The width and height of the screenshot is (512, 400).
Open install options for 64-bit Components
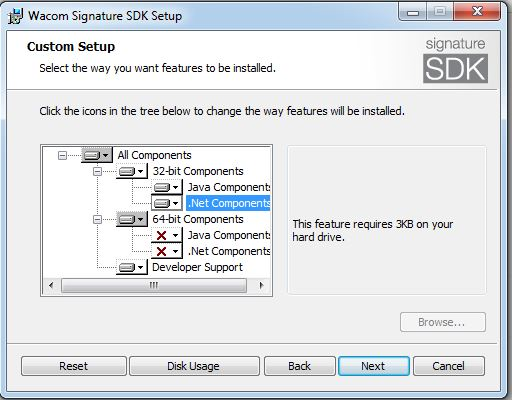pos(132,219)
